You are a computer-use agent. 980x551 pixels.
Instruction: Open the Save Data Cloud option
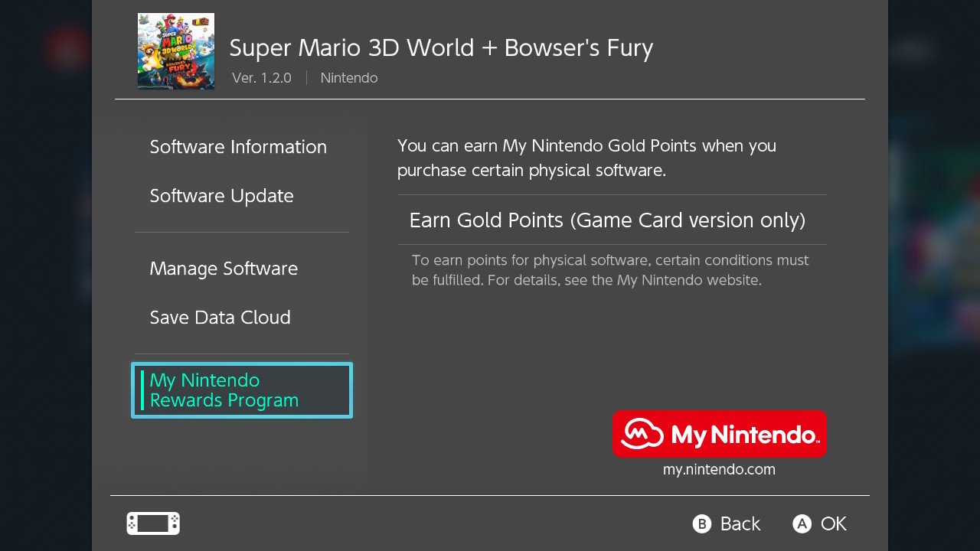220,318
